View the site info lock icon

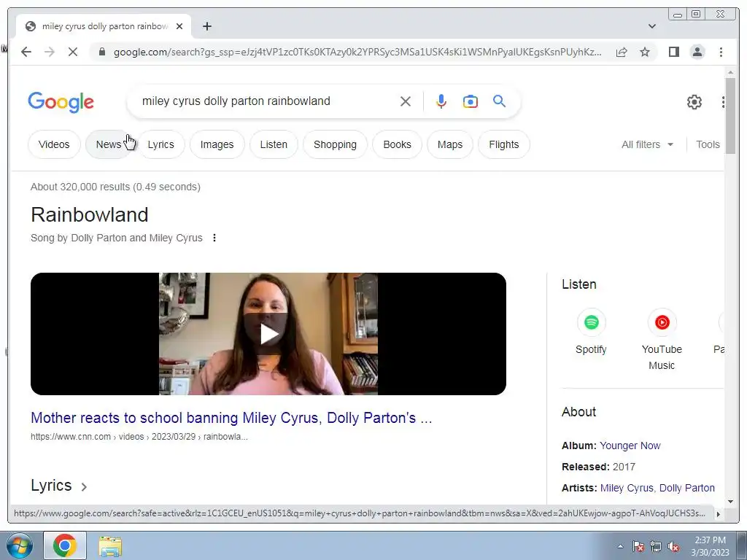102,52
